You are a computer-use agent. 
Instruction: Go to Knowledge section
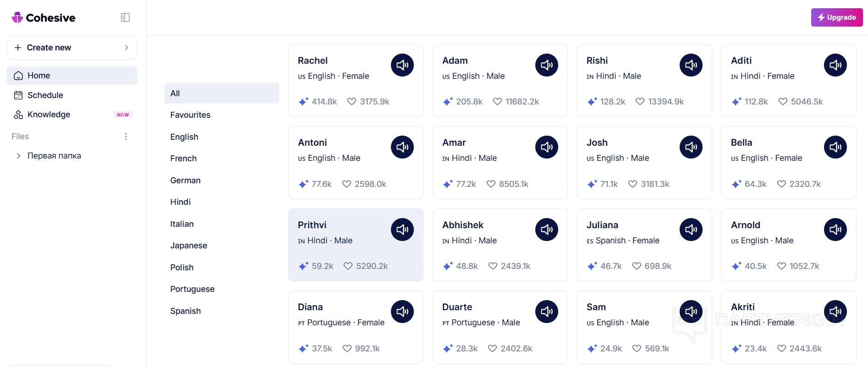tap(49, 115)
